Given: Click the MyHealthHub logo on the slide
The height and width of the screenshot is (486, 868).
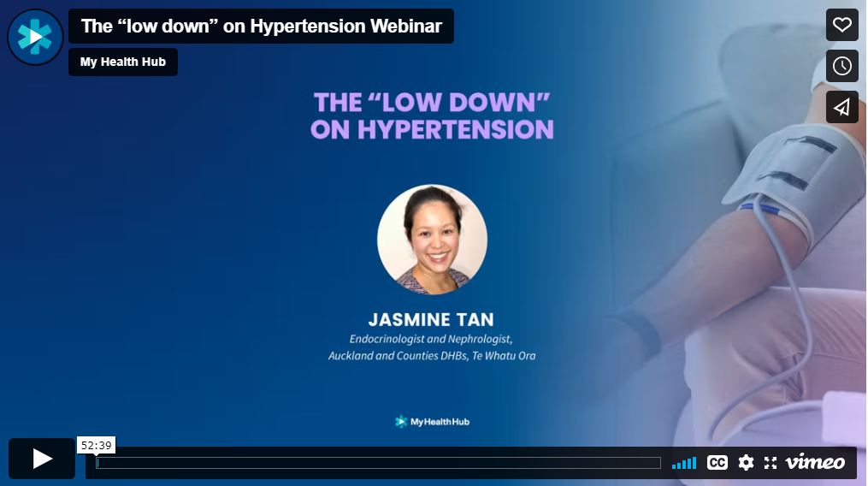Looking at the screenshot, I should pyautogui.click(x=432, y=422).
